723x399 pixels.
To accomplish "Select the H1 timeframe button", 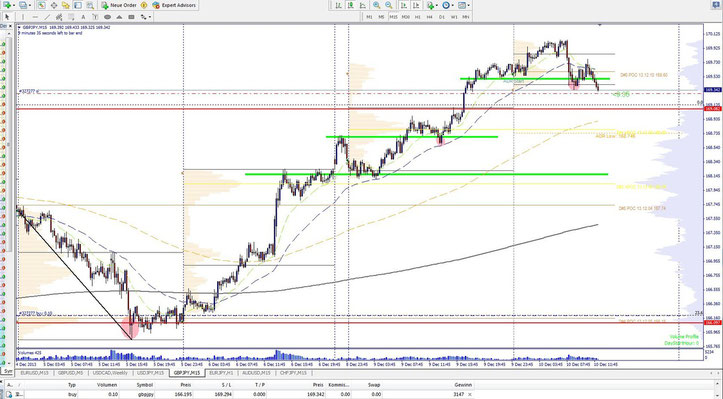I will [x=417, y=17].
